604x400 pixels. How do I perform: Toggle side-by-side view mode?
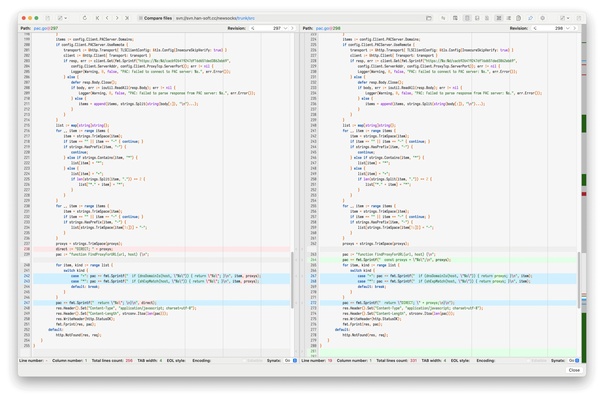pos(467,18)
